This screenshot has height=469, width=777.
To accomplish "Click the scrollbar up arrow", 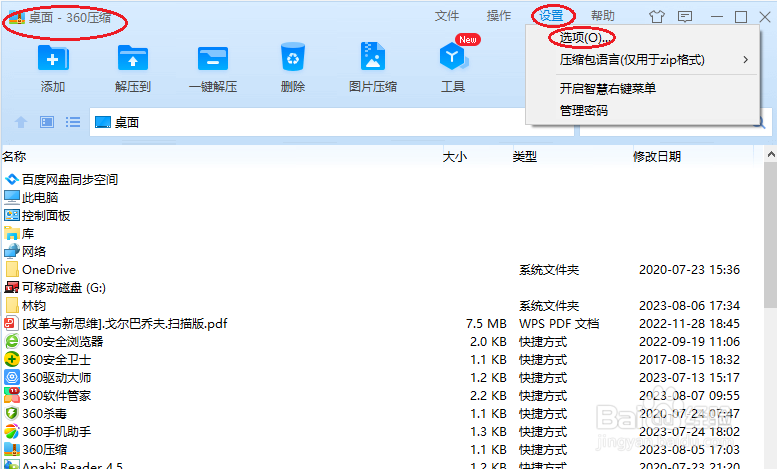I will (x=771, y=155).
